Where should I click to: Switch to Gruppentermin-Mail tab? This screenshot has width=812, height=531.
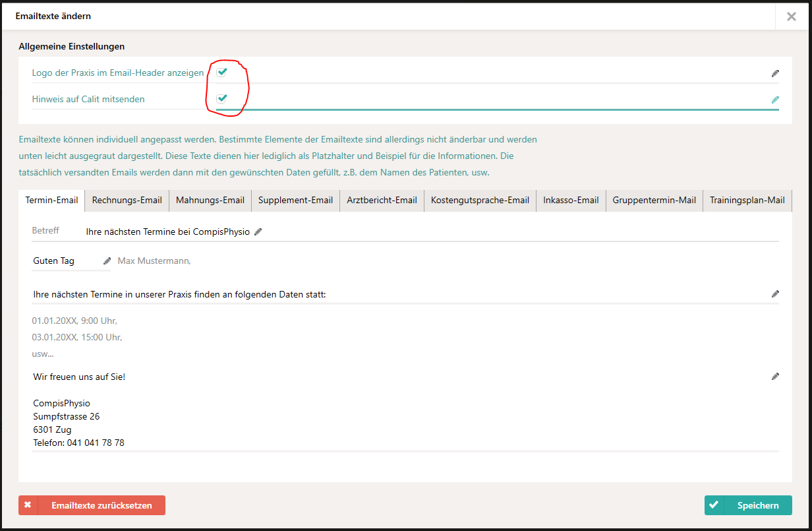tap(654, 201)
